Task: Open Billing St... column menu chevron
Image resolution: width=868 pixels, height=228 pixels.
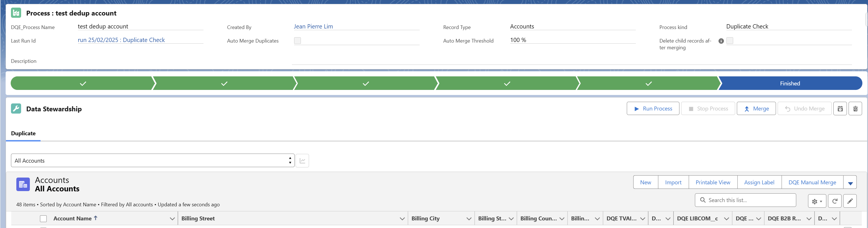Action: (511, 218)
